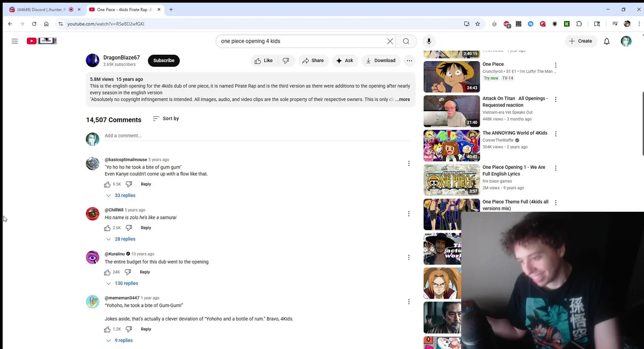Expand 33 replies under basicoptimalmouse
Viewport: 644px width, 349px height.
click(x=121, y=195)
